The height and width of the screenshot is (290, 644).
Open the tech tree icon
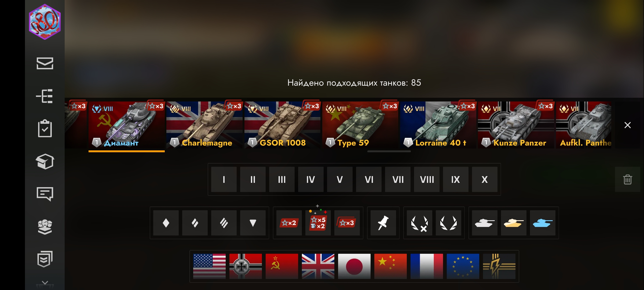45,96
